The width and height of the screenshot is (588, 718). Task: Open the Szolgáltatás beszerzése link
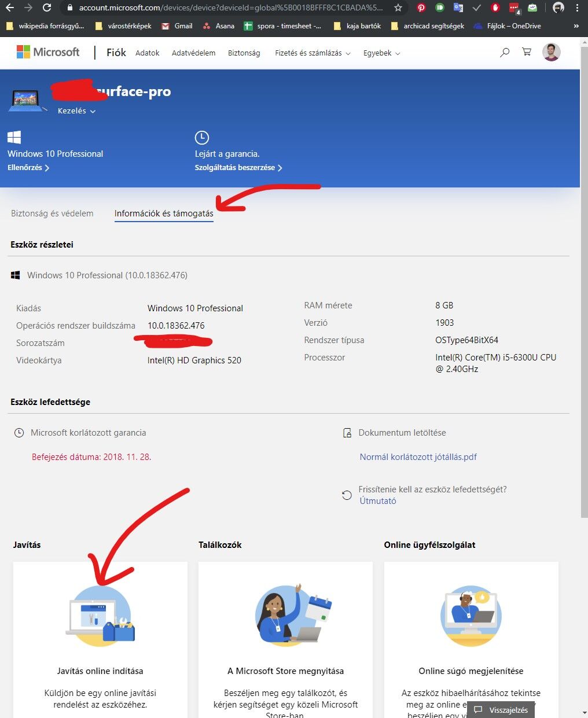[238, 168]
